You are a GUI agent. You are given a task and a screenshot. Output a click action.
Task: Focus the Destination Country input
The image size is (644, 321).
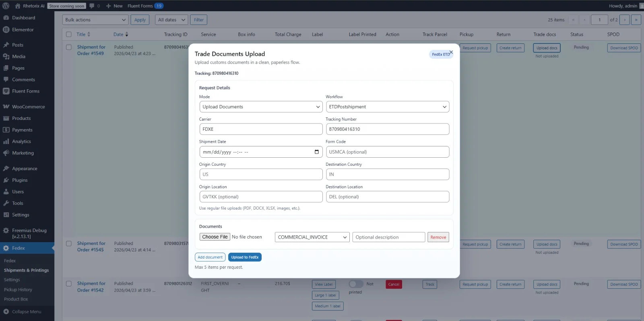388,174
